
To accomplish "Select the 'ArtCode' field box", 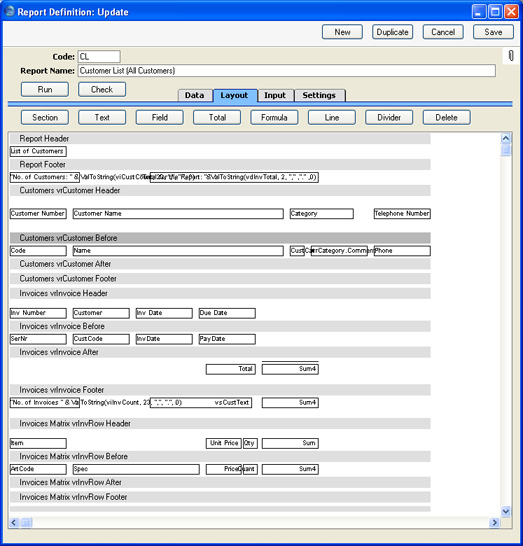I will click(x=38, y=469).
